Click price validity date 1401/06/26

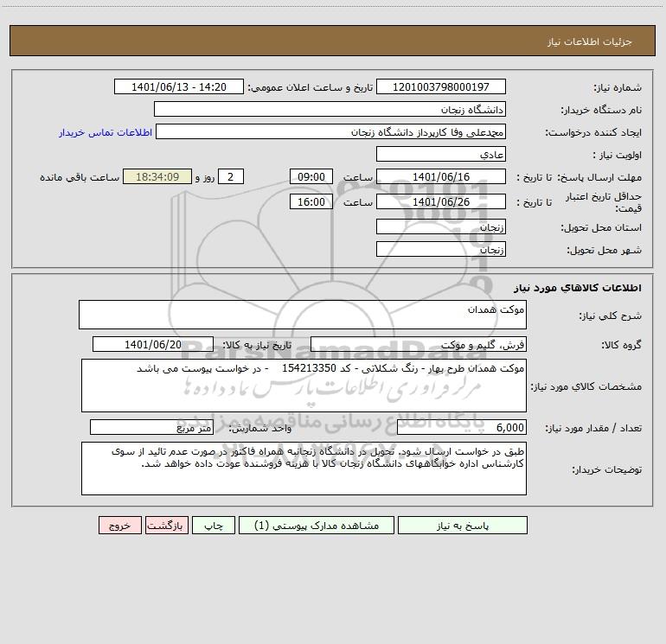(441, 201)
